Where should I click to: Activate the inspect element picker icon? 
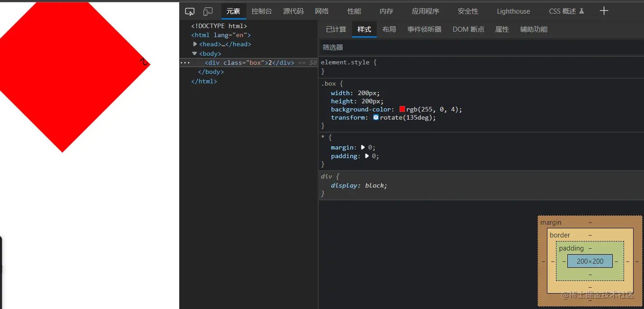[x=190, y=11]
